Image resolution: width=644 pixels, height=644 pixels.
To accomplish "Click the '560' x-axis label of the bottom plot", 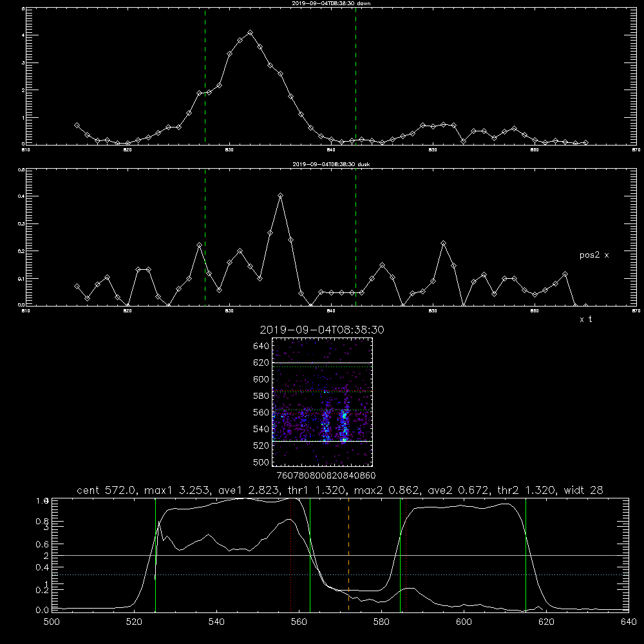I will tap(299, 622).
